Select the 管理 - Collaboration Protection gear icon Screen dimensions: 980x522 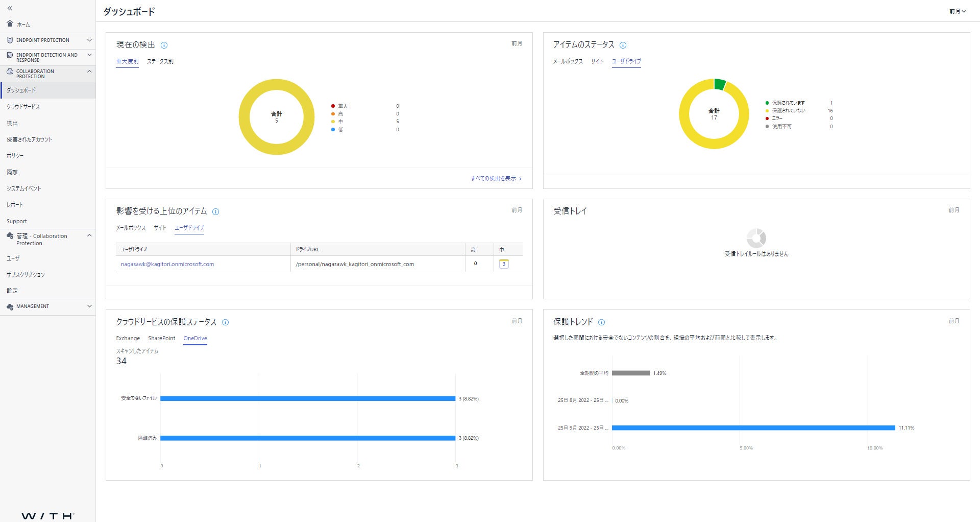(10, 236)
